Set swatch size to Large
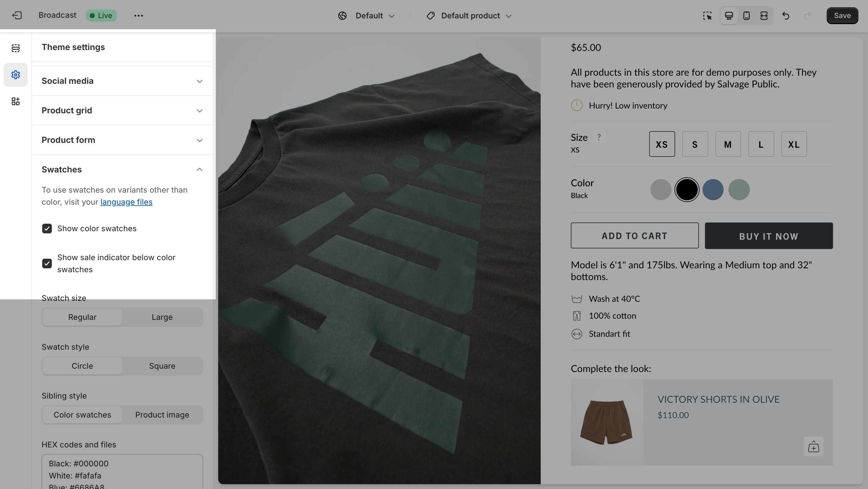Image resolution: width=868 pixels, height=489 pixels. 162,317
